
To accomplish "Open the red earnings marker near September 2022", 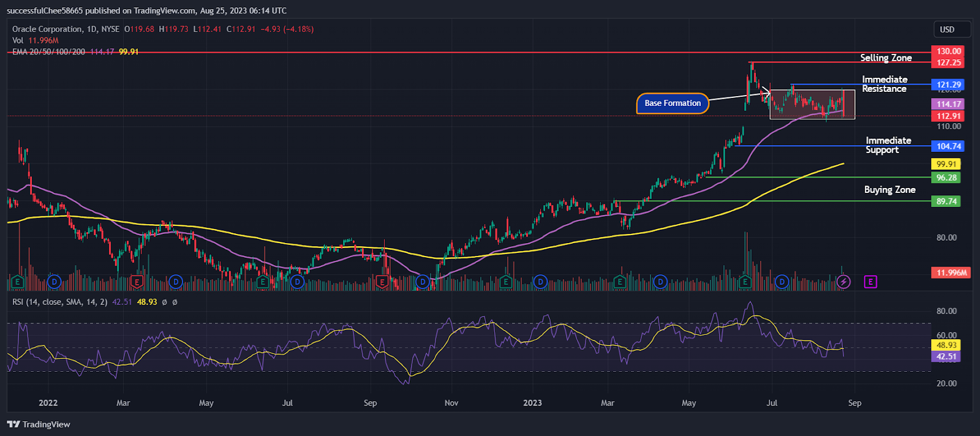I will (x=382, y=282).
